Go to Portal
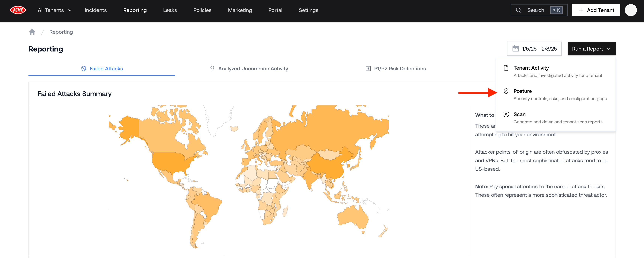 275,10
